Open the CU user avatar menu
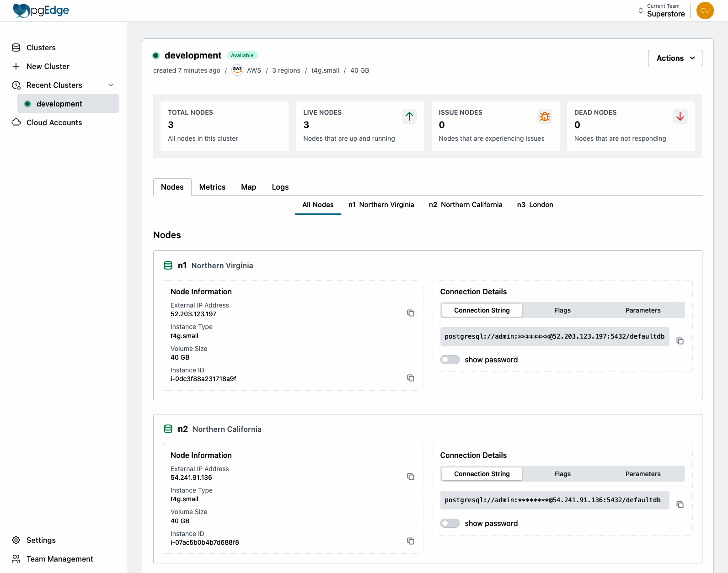The image size is (728, 573). [x=705, y=11]
